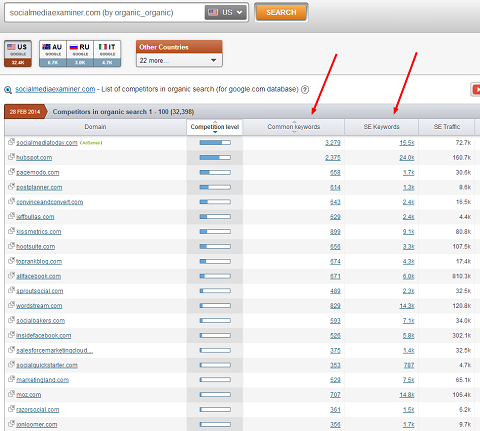This screenshot has height=431, width=480.
Task: Open the moz.com domain link
Action: click(x=29, y=395)
